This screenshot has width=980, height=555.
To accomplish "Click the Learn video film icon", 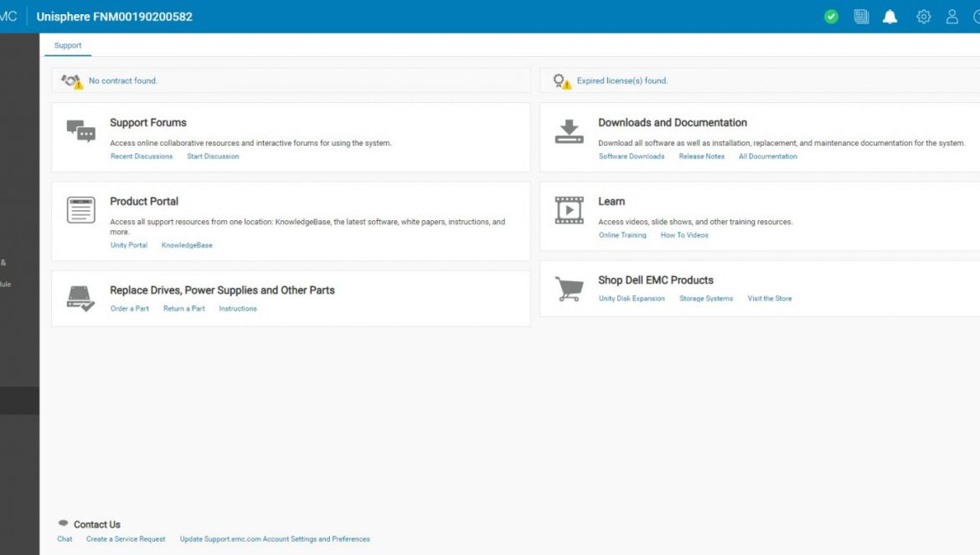I will 569,210.
